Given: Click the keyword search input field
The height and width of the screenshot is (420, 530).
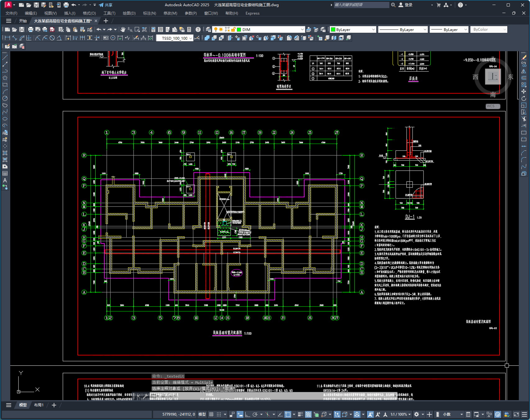Looking at the screenshot, I should click(361, 5).
